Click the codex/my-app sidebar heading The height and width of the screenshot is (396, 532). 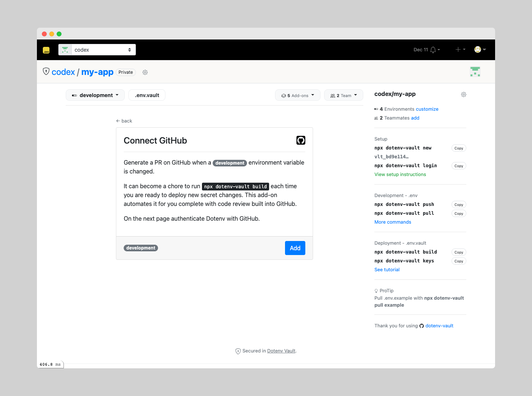click(x=395, y=94)
